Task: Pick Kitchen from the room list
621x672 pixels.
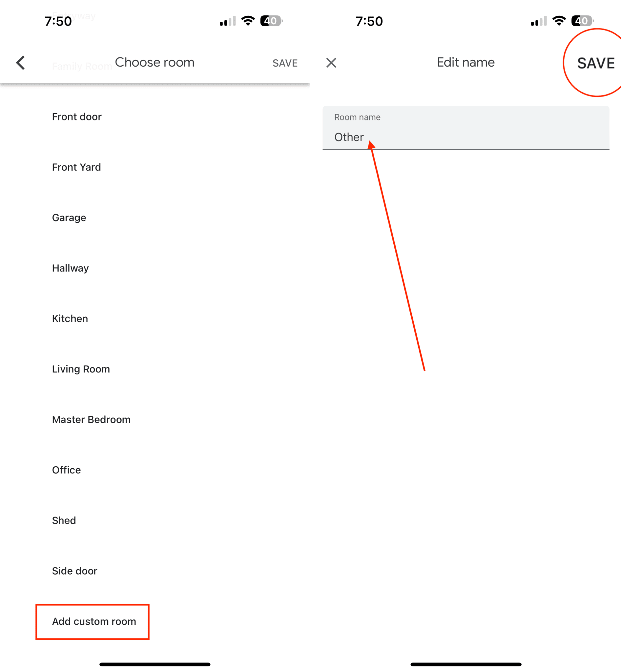Action: point(70,318)
